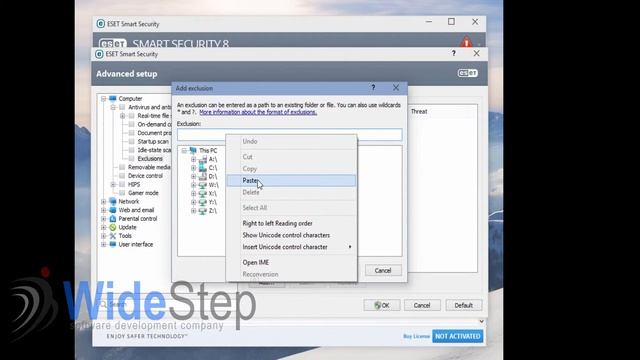The image size is (640, 360).
Task: Select the D:\ optical drive icon
Action: 202,176
